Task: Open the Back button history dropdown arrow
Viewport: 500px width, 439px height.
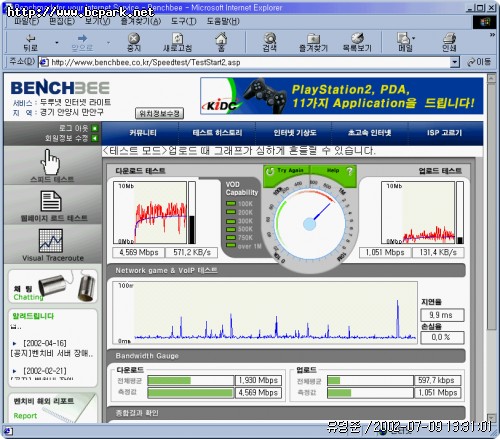Action: [57, 43]
